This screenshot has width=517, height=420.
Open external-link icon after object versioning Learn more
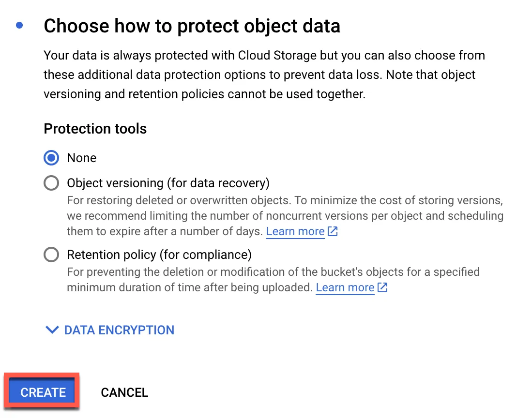333,231
